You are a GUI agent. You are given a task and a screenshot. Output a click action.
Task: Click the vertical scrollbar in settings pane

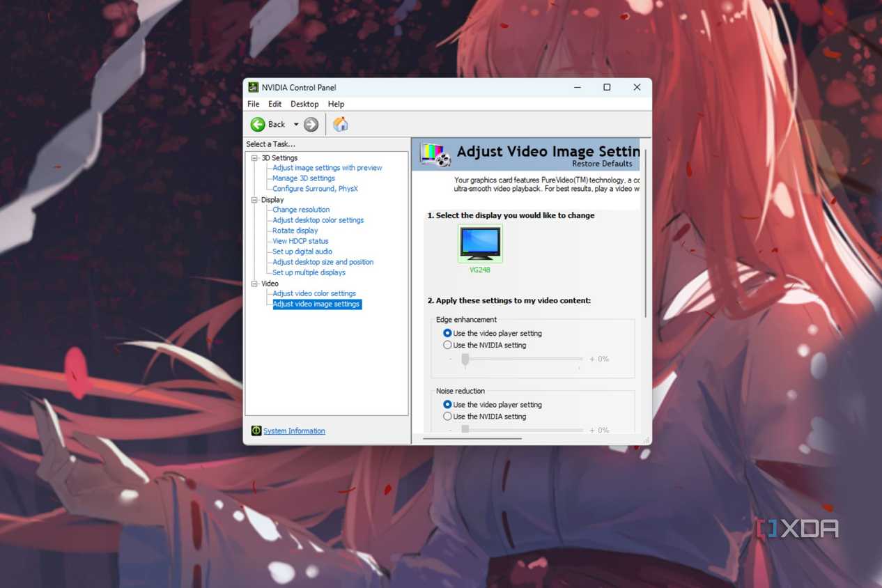(x=646, y=233)
